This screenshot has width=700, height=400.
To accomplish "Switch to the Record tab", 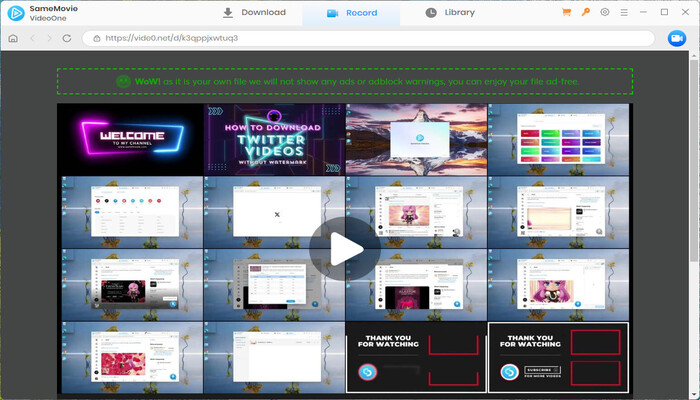I will click(351, 13).
